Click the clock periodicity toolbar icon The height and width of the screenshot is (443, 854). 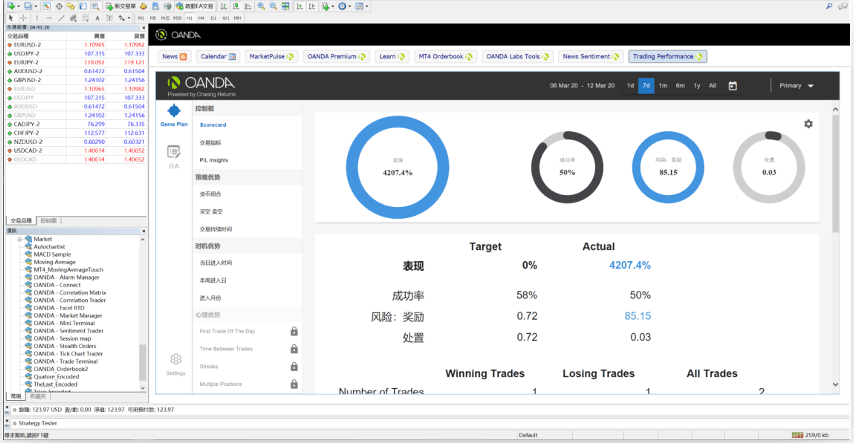341,6
